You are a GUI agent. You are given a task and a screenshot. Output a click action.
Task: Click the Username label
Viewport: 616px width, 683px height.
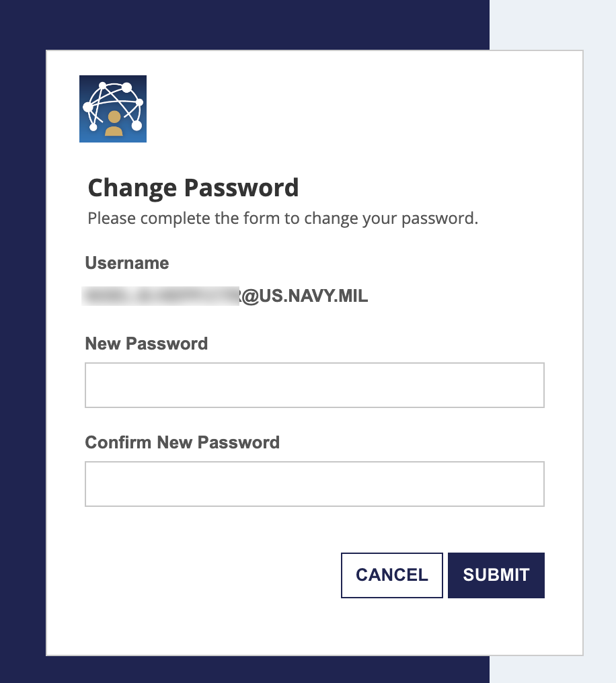126,263
